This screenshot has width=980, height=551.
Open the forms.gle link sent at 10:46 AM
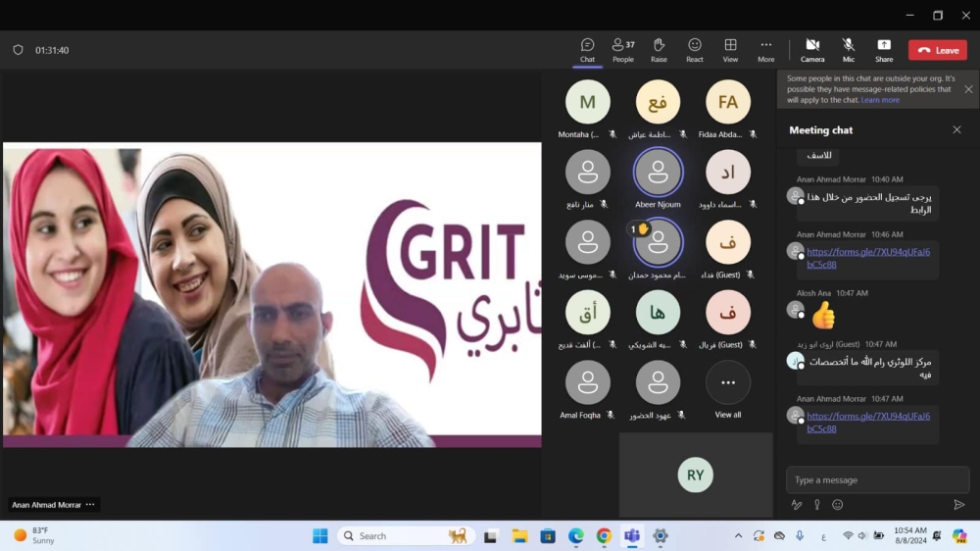click(868, 258)
